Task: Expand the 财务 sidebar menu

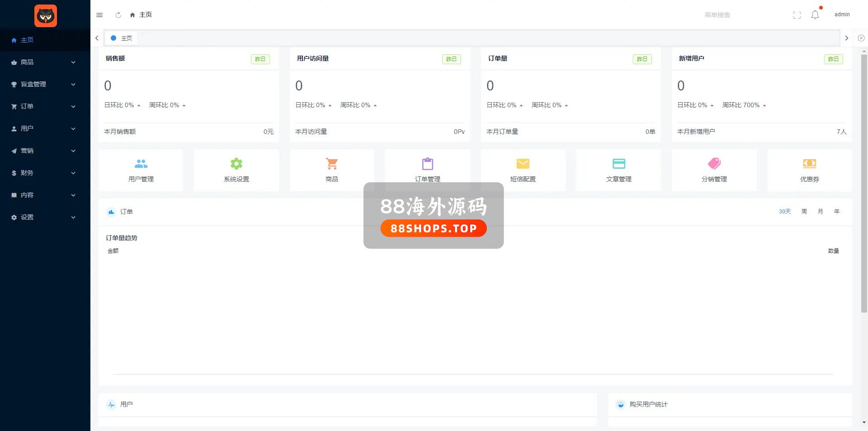Action: (44, 173)
